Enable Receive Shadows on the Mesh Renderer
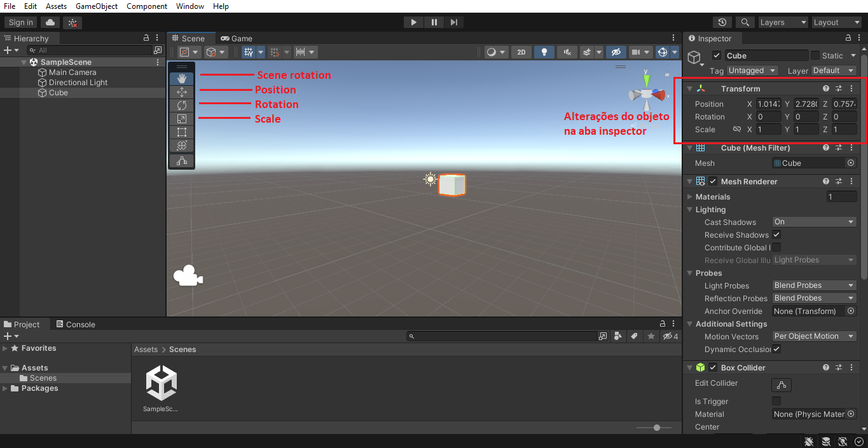Screen dimensions: 868x448 tap(776, 234)
